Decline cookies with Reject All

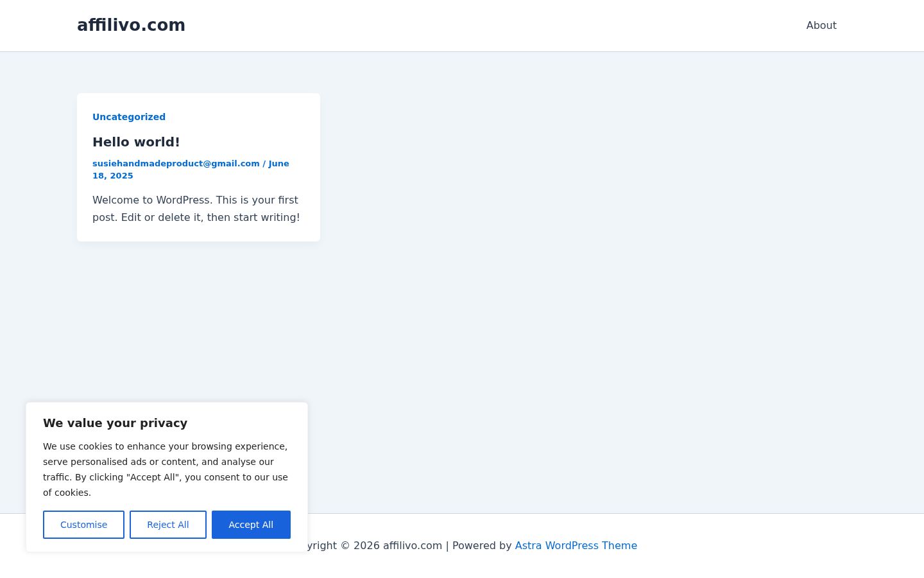tap(168, 525)
